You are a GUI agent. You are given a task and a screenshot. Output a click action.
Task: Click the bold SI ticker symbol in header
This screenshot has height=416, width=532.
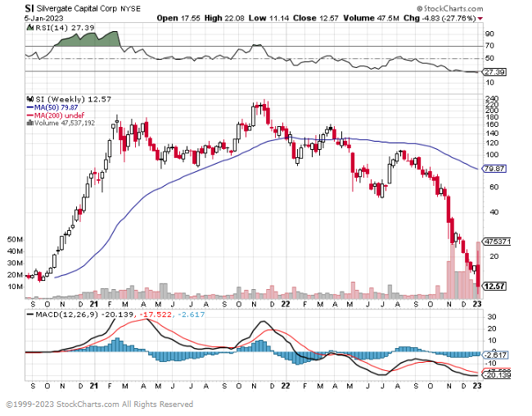29,8
